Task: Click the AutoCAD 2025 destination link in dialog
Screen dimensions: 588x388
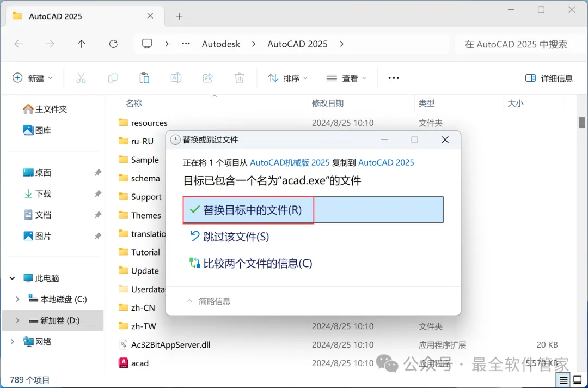Action: 386,162
